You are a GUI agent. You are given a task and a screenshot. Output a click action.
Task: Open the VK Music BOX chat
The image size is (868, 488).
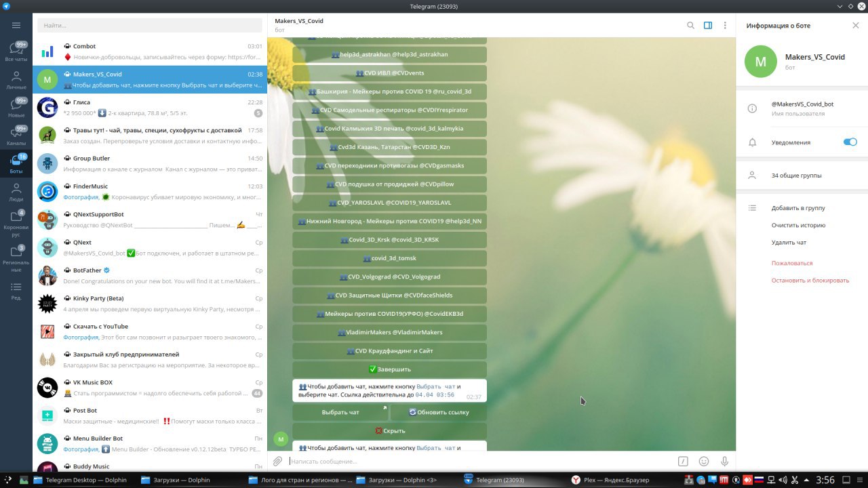(150, 387)
